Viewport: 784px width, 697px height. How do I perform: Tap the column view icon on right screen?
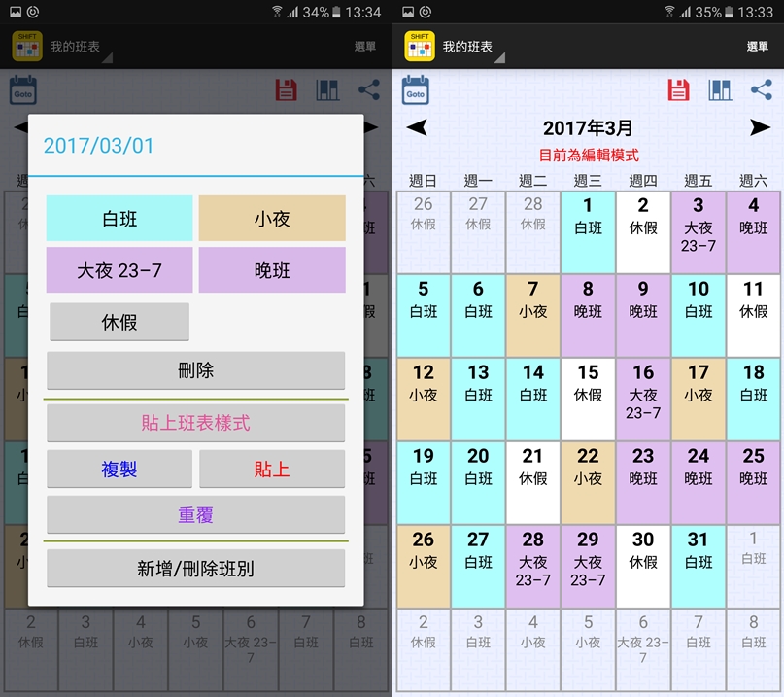[720, 90]
